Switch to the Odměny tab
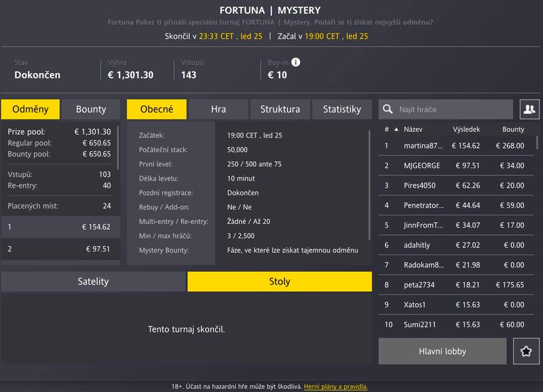The width and height of the screenshot is (543, 392). click(x=30, y=109)
